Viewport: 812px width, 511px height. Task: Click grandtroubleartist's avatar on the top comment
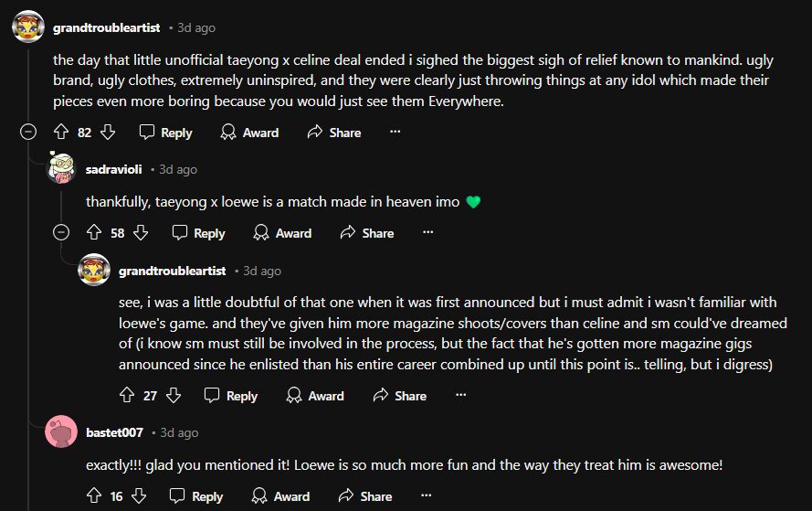click(x=28, y=27)
